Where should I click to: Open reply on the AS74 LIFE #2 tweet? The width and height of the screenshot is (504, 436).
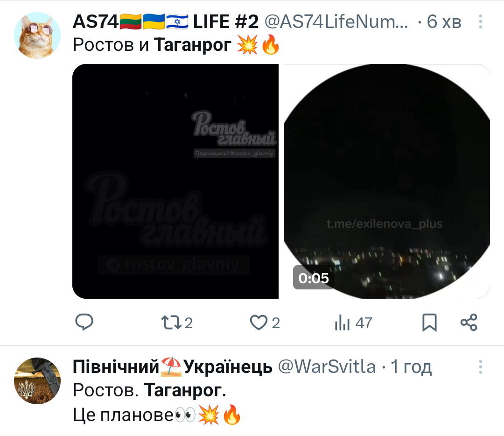click(84, 322)
